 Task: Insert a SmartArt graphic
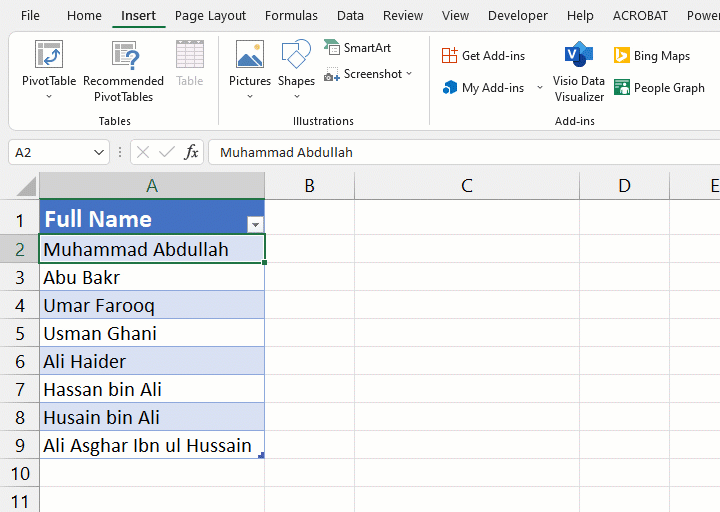point(357,48)
